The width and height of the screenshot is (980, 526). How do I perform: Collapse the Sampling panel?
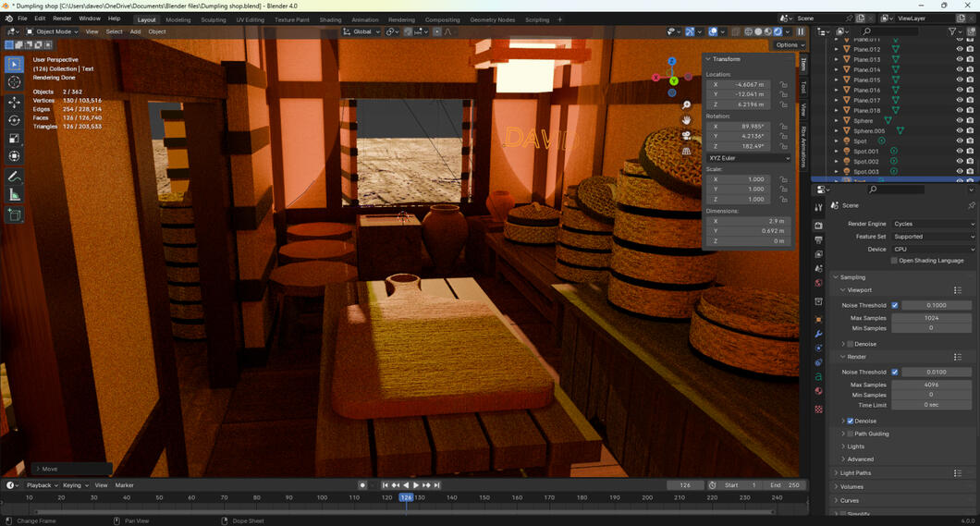point(852,277)
